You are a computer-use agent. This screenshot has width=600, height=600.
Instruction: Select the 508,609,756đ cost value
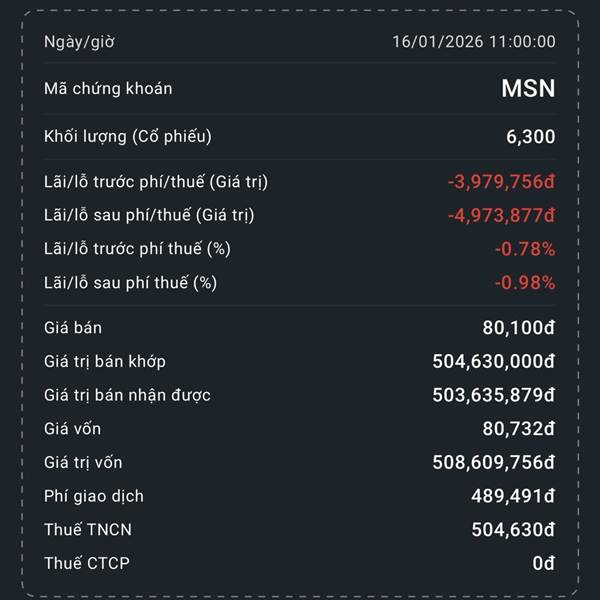pos(493,462)
